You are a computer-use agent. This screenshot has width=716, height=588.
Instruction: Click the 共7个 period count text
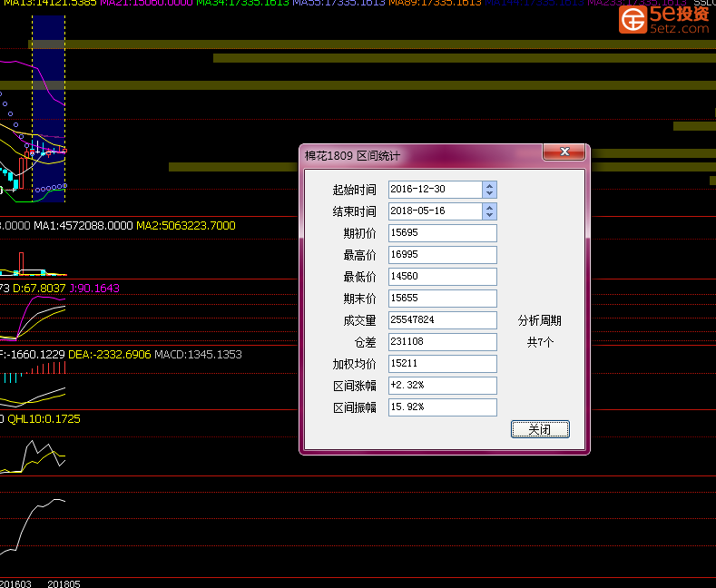point(540,342)
